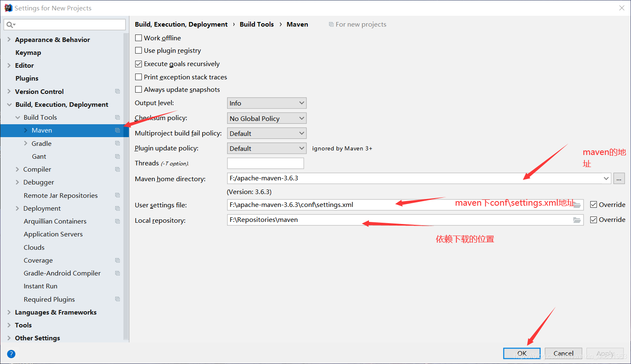Select Gant under Build Tools
The width and height of the screenshot is (631, 364).
click(x=39, y=156)
